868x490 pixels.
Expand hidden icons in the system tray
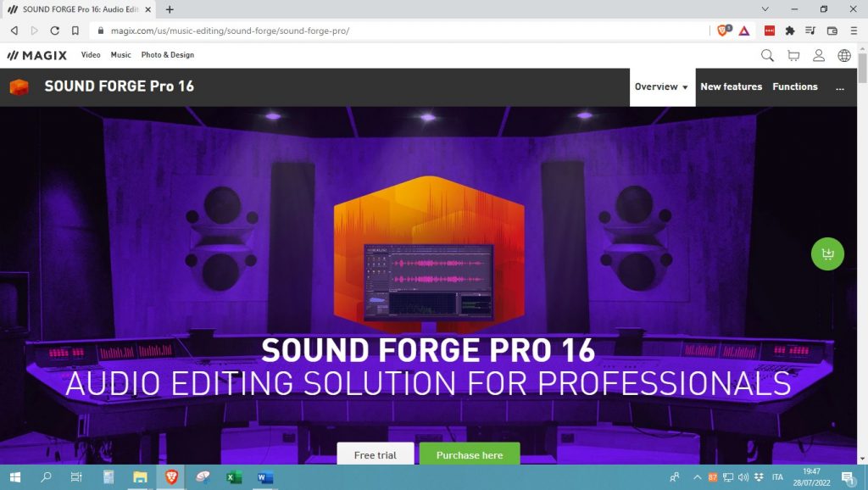(x=697, y=476)
